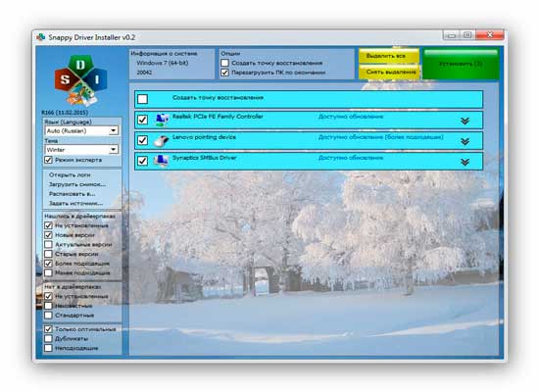Toggle Создать точку восстановления in Опции panel

point(224,63)
